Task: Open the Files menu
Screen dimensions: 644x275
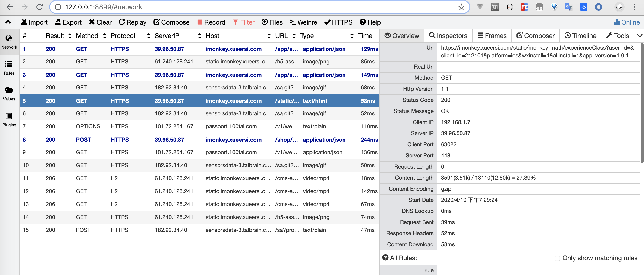Action: pos(272,22)
